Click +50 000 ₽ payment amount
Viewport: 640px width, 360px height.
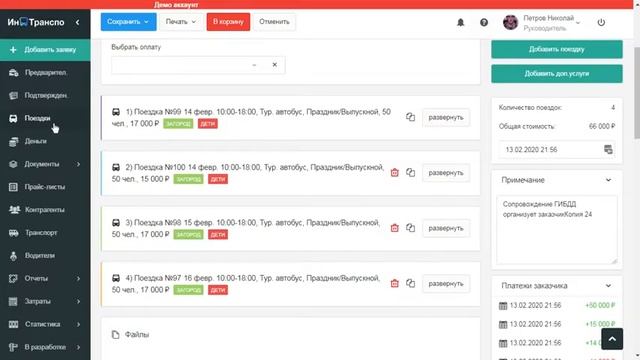pyautogui.click(x=600, y=306)
